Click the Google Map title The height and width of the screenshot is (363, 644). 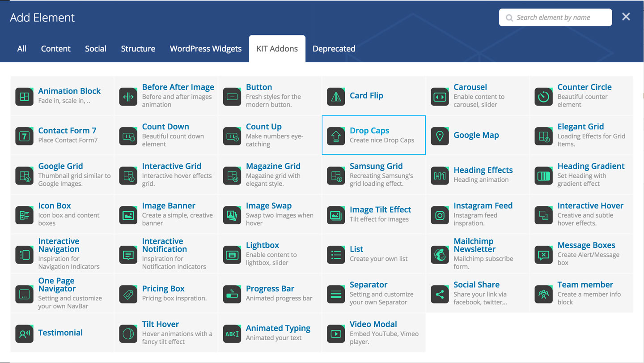pos(476,135)
